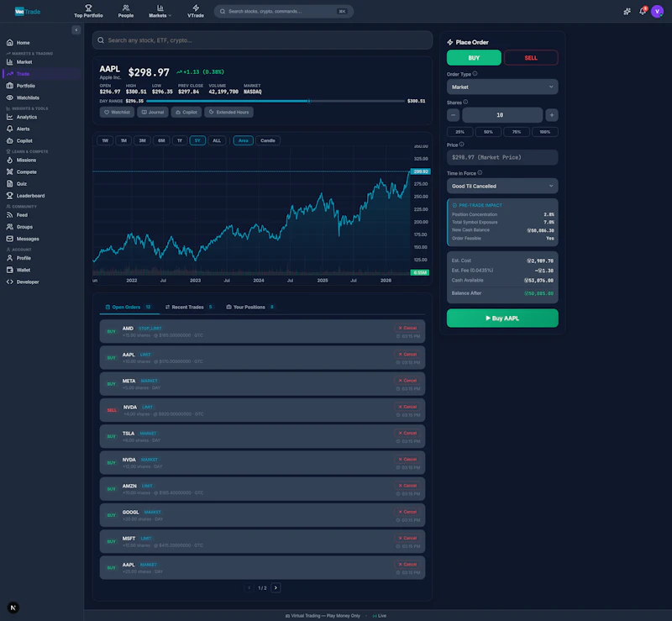Click the Buy AAPL button

click(502, 318)
